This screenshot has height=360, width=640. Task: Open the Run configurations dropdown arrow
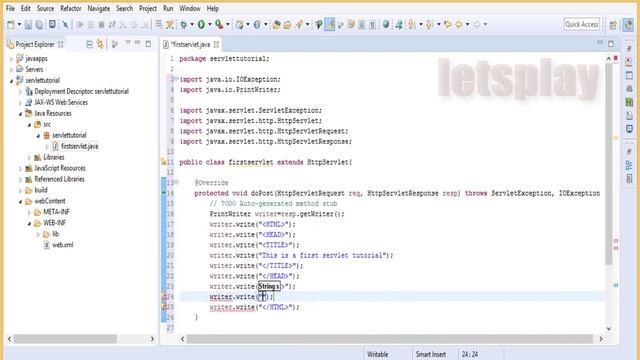(210, 25)
